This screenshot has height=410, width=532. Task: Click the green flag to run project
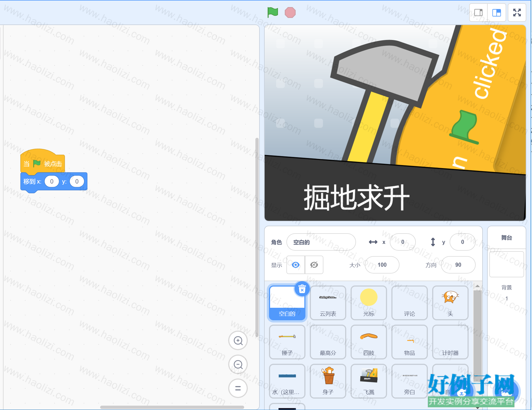(273, 13)
